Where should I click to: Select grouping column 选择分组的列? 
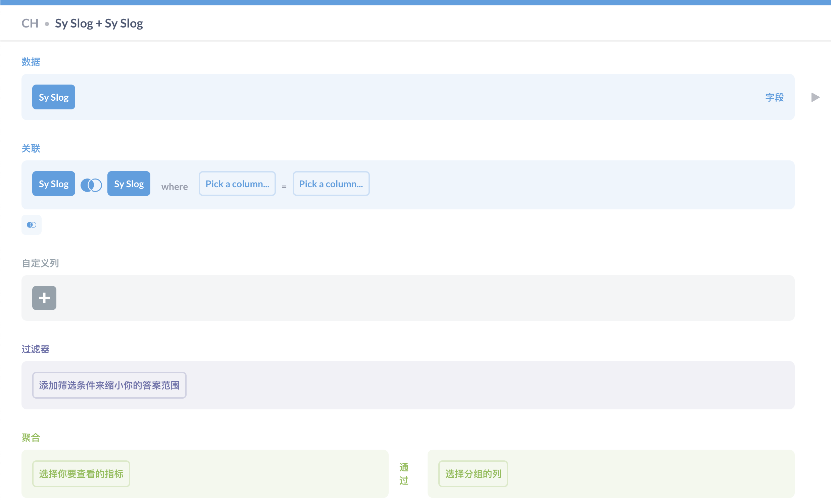pos(473,474)
